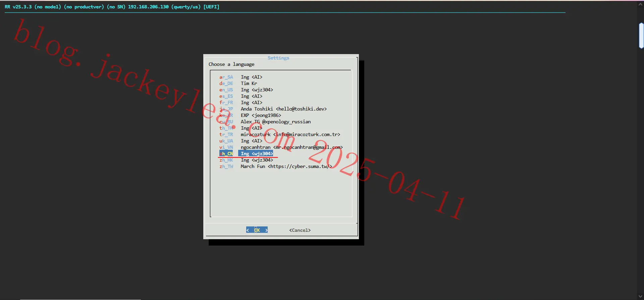Click the page scrollbar thumb
The width and height of the screenshot is (644, 300).
pyautogui.click(x=641, y=36)
